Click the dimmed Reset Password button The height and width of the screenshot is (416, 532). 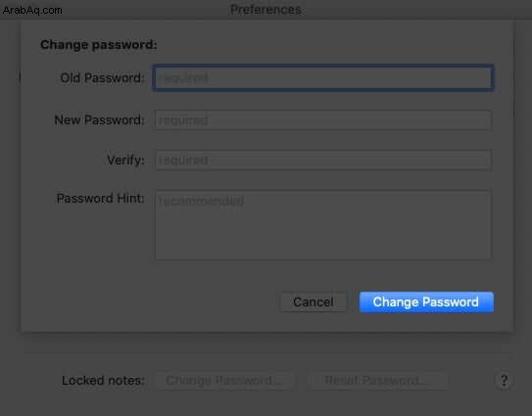coord(376,381)
